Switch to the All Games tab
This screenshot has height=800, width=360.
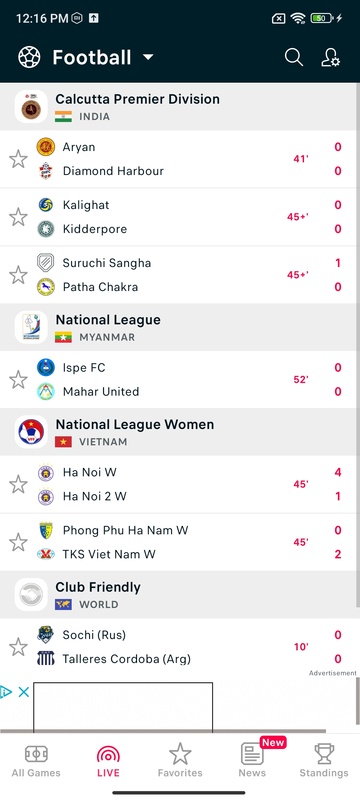36,760
